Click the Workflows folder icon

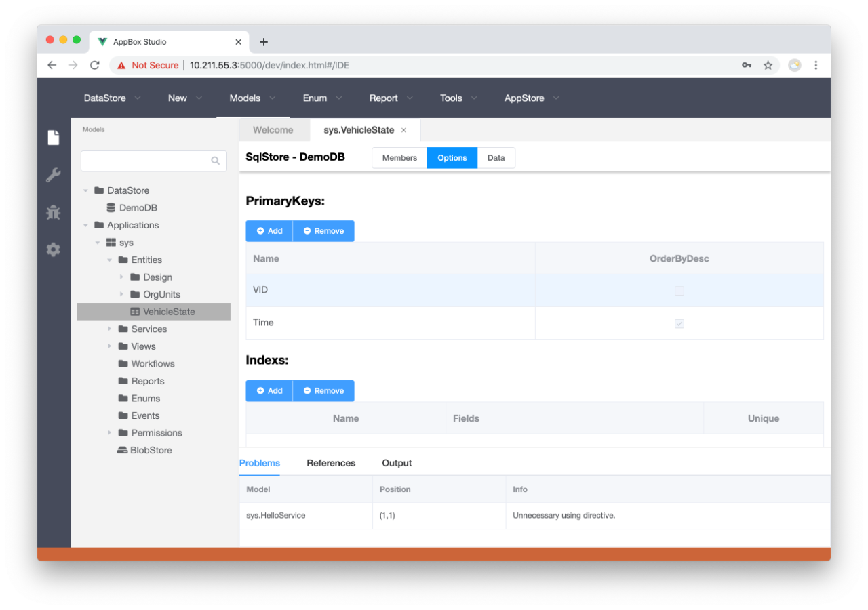123,363
